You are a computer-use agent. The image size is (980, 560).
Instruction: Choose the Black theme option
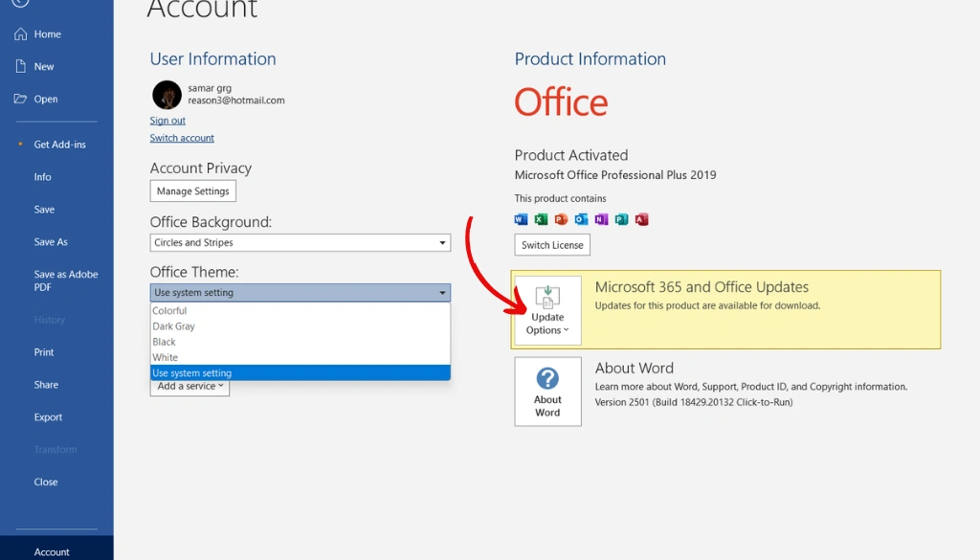point(300,342)
